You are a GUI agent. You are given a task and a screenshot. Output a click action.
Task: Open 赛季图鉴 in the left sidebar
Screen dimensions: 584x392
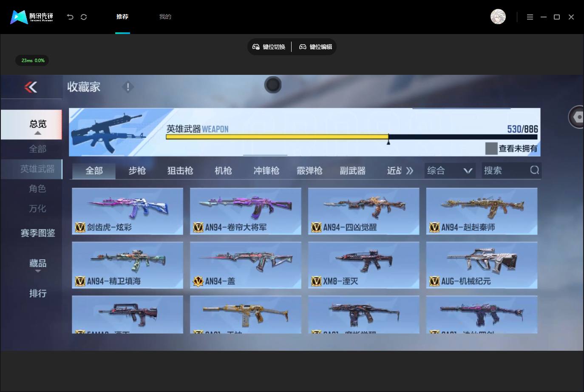pos(37,233)
